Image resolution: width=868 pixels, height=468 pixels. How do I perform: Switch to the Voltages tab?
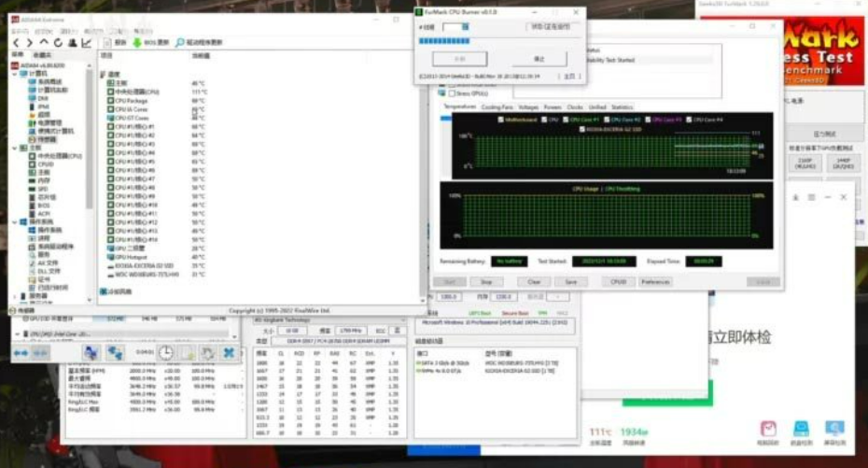[528, 106]
